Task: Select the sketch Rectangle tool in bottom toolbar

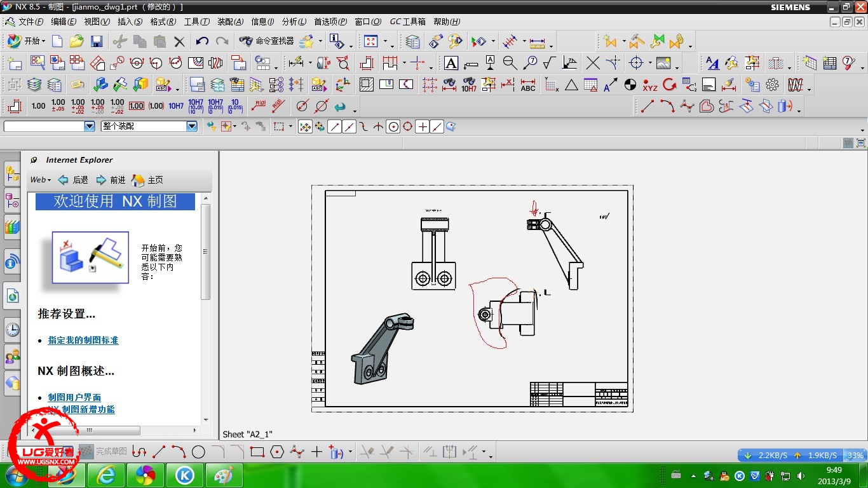Action: point(257,452)
